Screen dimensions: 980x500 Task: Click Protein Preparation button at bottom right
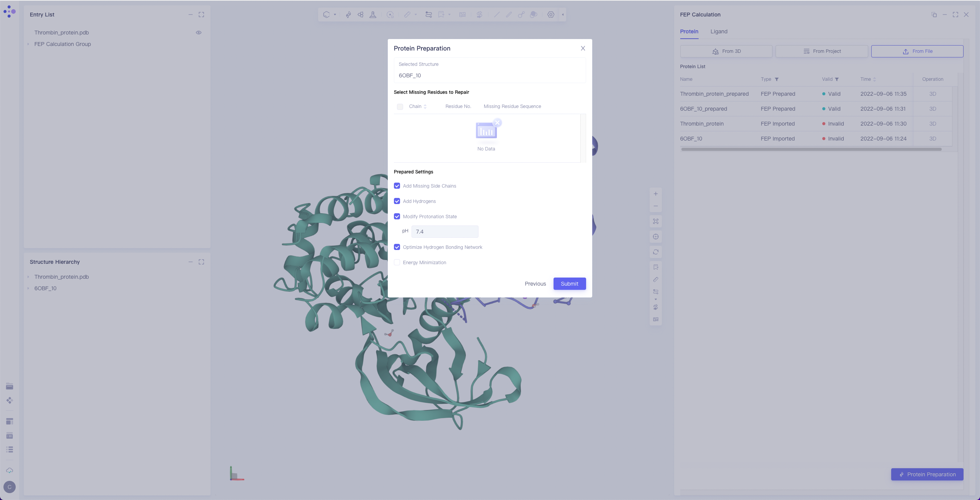click(927, 474)
